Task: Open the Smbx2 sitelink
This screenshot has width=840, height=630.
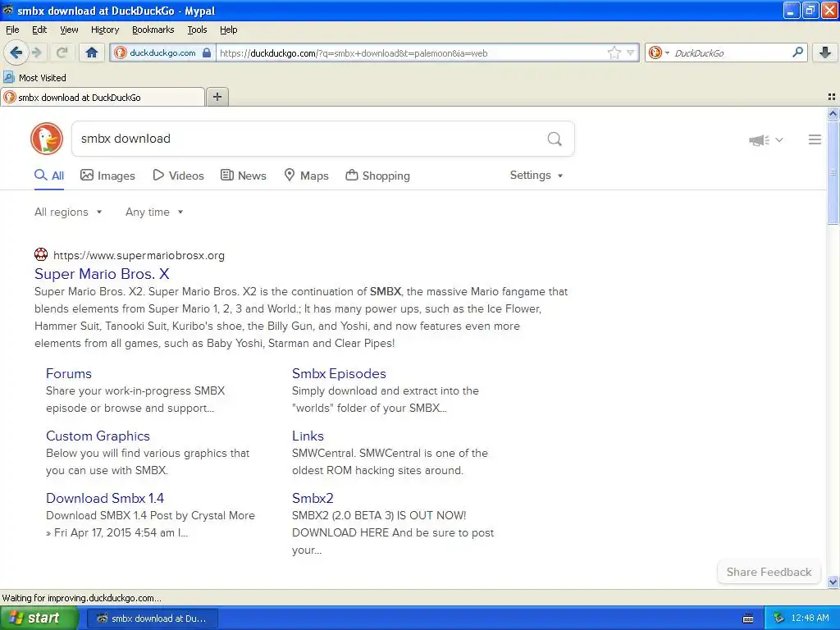Action: point(313,498)
